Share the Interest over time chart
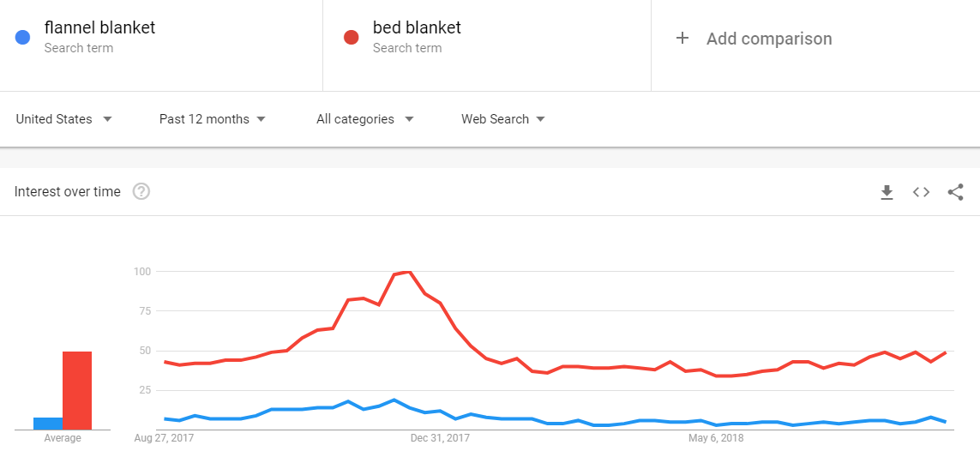This screenshot has height=463, width=980. click(956, 192)
